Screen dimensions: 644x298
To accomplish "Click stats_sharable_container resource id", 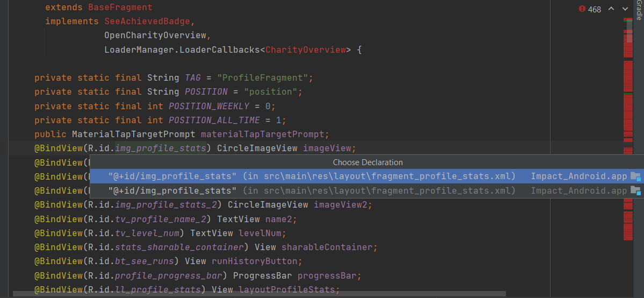I will coord(179,247).
